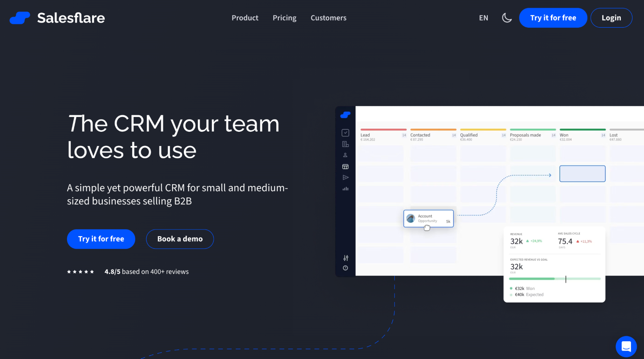644x359 pixels.
Task: Open the Login page
Action: tap(611, 18)
